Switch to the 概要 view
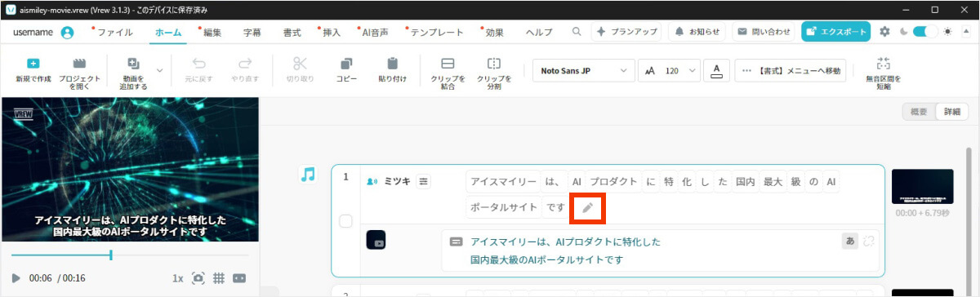Image resolution: width=980 pixels, height=297 pixels. tap(919, 112)
